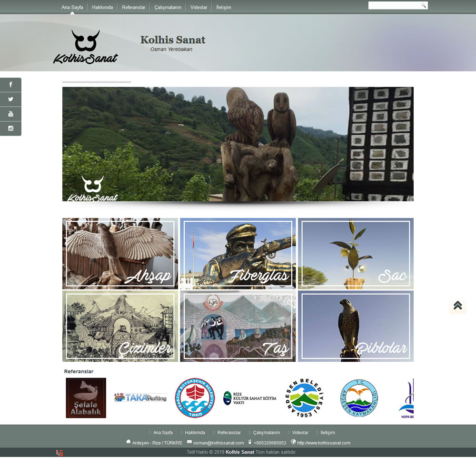Click the footer Çalışmalarım link

coord(267,433)
